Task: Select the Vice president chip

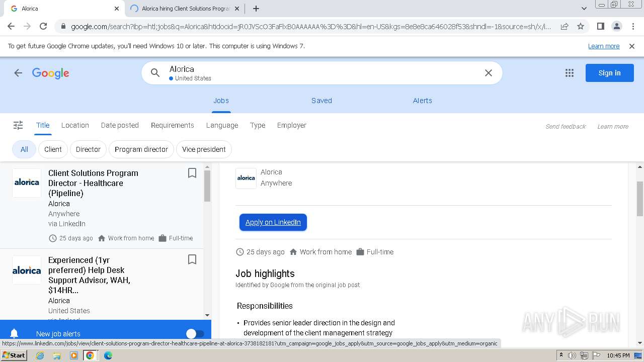Action: point(204,149)
